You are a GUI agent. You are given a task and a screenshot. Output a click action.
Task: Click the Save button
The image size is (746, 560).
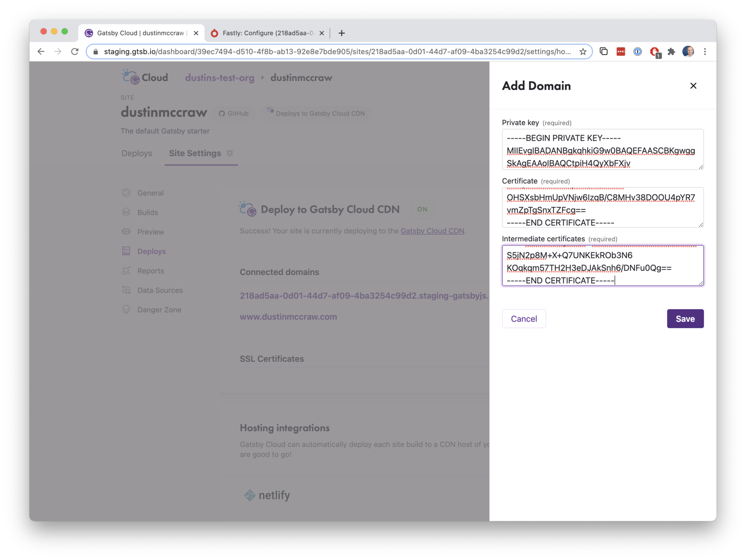point(685,319)
